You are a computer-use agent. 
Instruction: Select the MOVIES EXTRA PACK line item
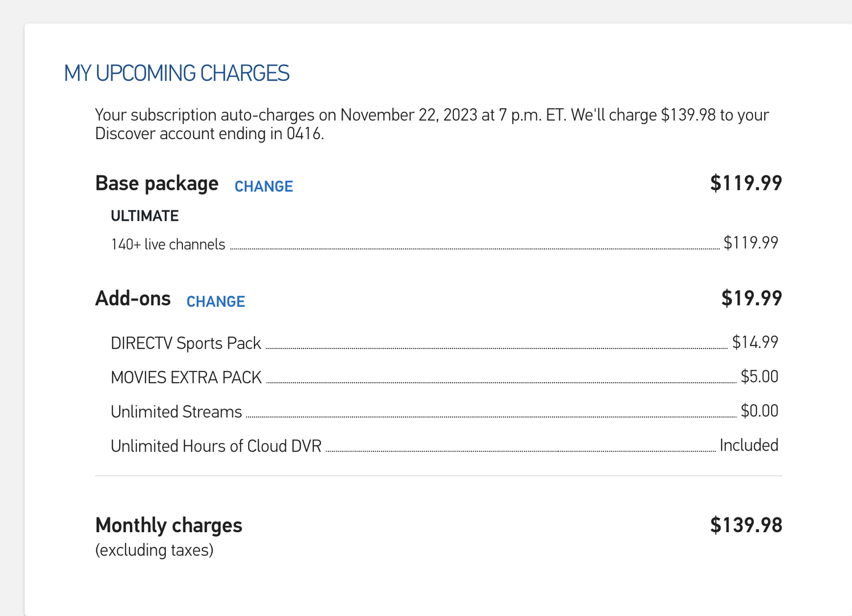186,378
